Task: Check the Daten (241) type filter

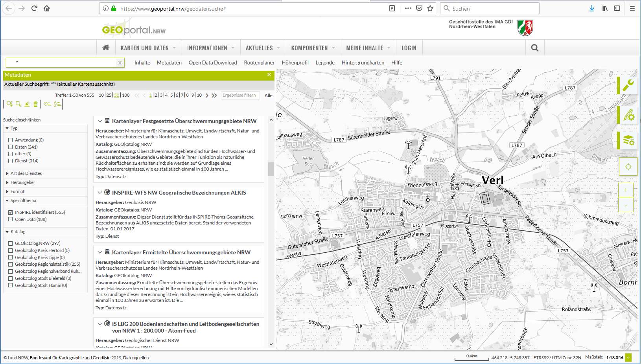Action: tap(11, 147)
